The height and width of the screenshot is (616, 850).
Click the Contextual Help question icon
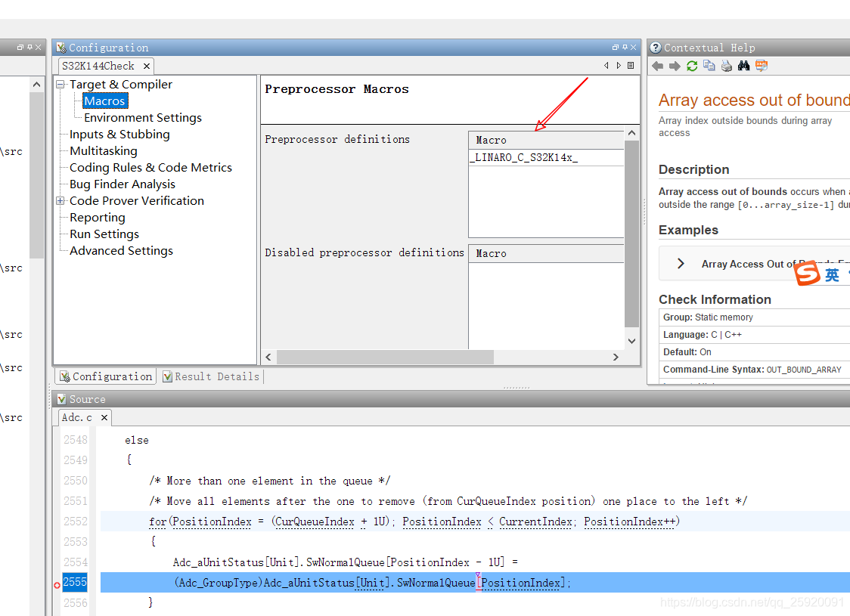pyautogui.click(x=656, y=48)
